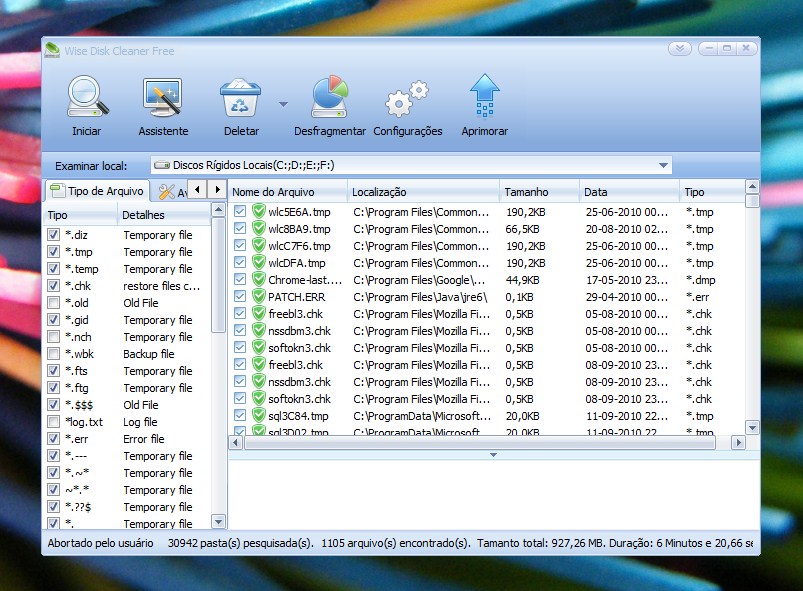Enable the *.old checkbox
The width and height of the screenshot is (803, 591).
pyautogui.click(x=53, y=303)
